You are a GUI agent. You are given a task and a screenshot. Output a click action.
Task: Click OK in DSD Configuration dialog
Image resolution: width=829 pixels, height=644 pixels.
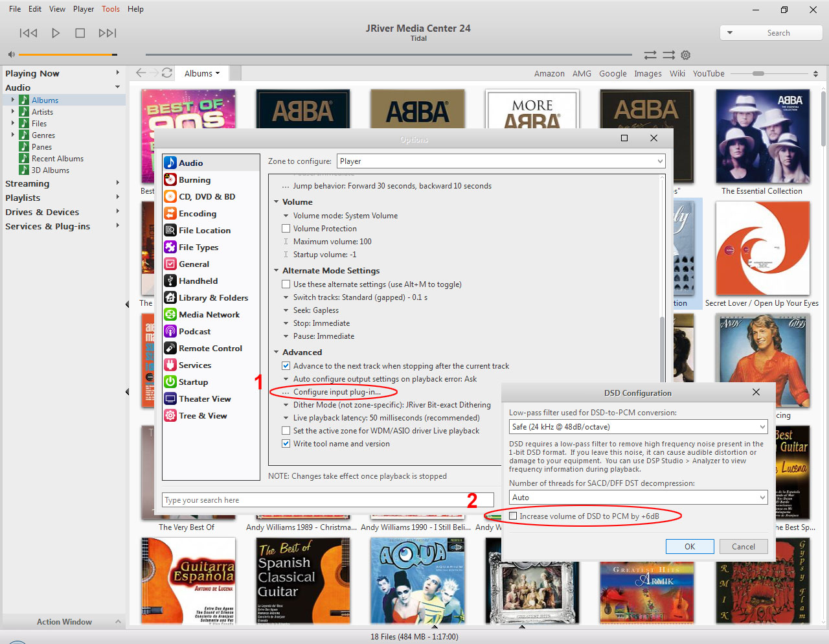[x=690, y=546]
